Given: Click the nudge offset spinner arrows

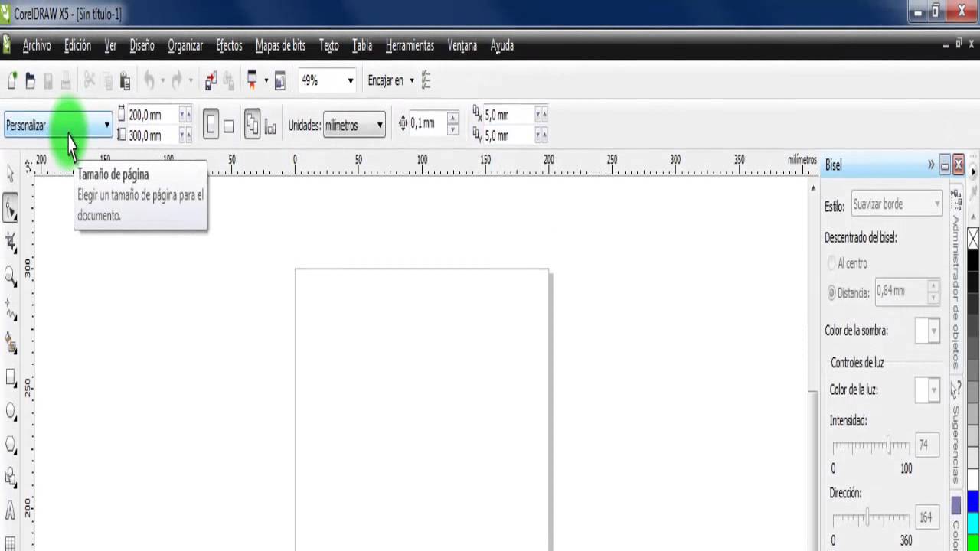Looking at the screenshot, I should tap(453, 122).
